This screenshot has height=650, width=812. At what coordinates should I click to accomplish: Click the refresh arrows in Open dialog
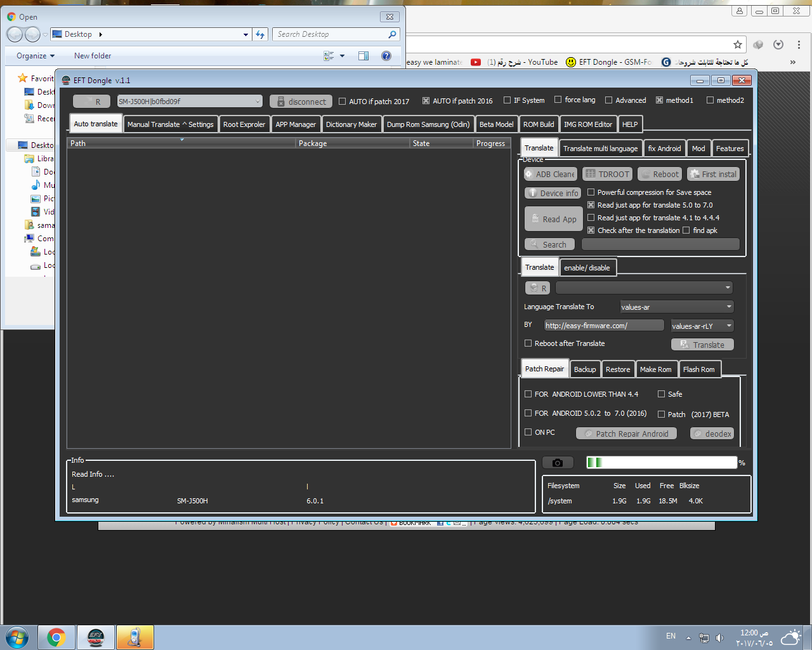260,34
